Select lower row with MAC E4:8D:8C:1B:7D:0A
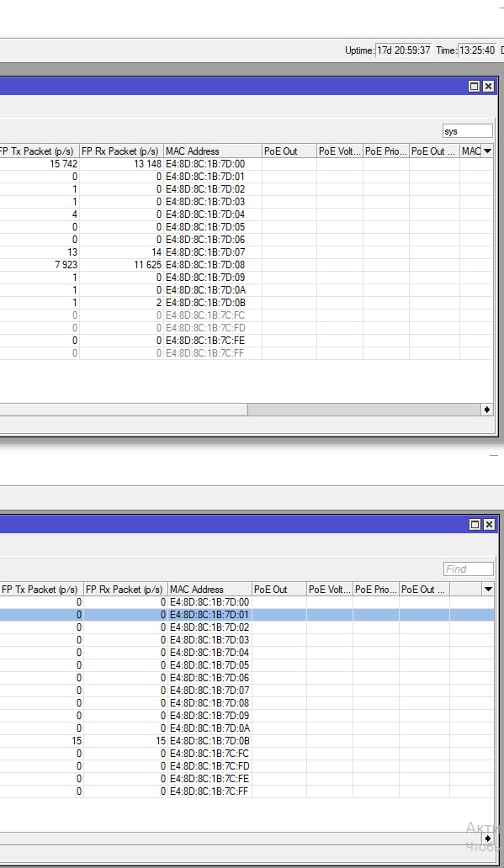The height and width of the screenshot is (868, 504). pyautogui.click(x=247, y=728)
